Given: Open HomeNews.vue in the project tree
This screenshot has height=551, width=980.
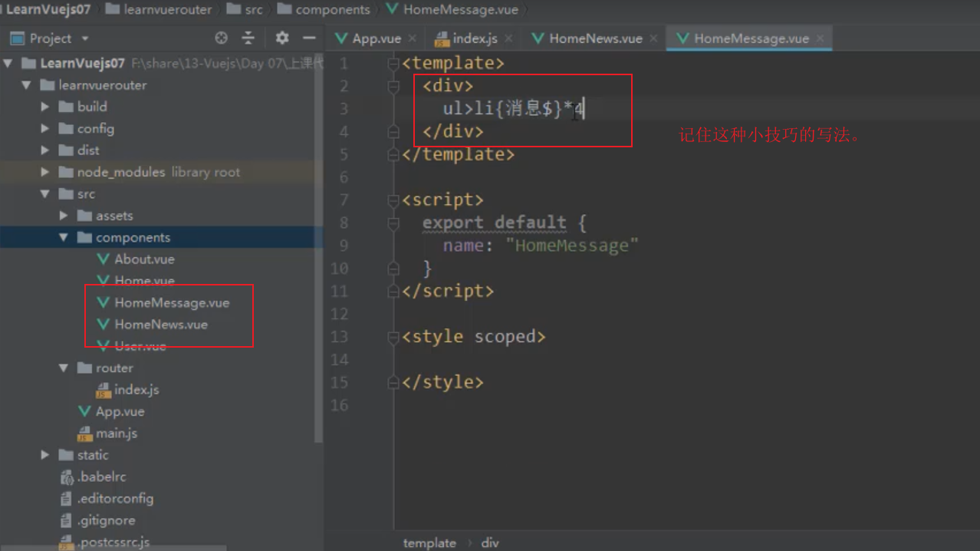Looking at the screenshot, I should coord(161,325).
